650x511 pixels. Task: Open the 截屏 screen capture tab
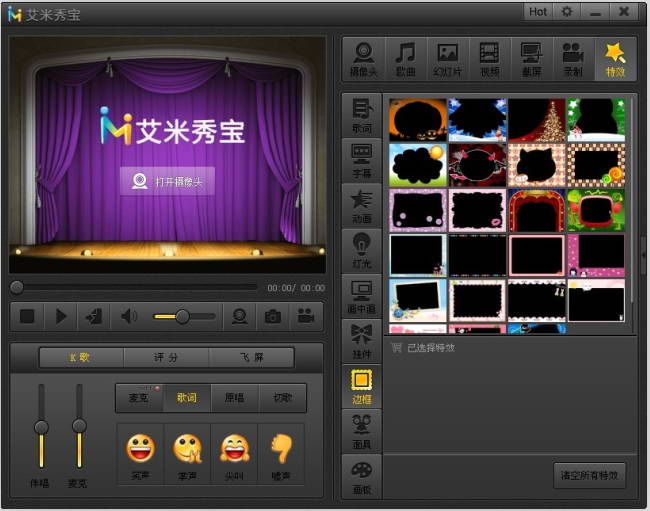click(x=532, y=60)
